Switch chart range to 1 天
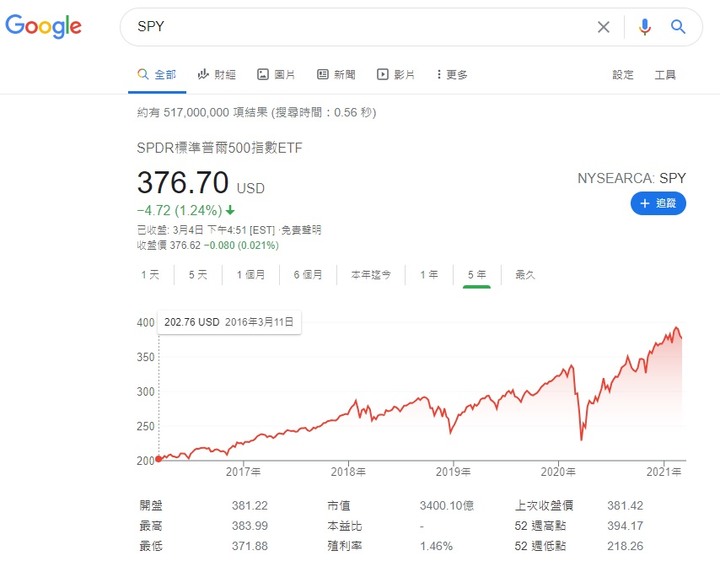Screen dimensions: 720x583 [x=150, y=275]
